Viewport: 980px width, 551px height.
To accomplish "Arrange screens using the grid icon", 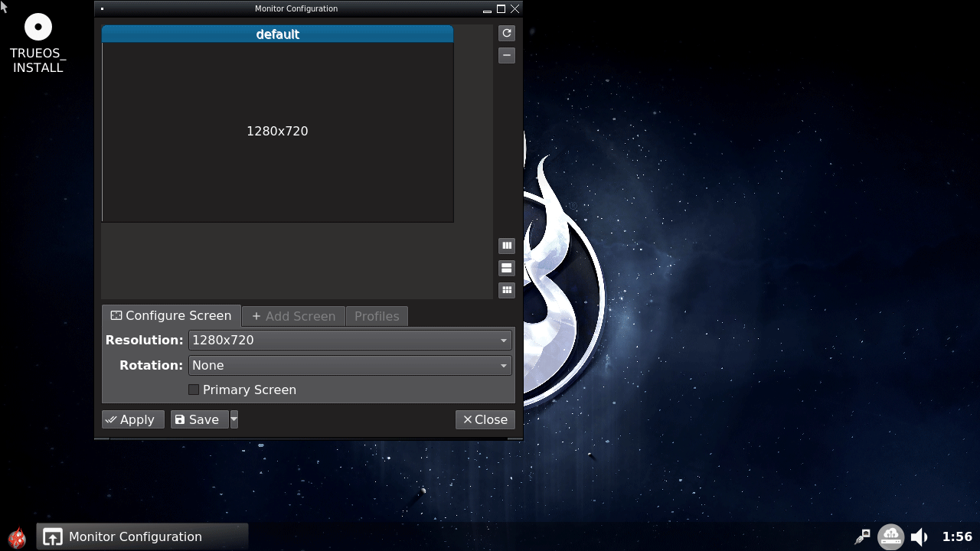I will [x=507, y=290].
